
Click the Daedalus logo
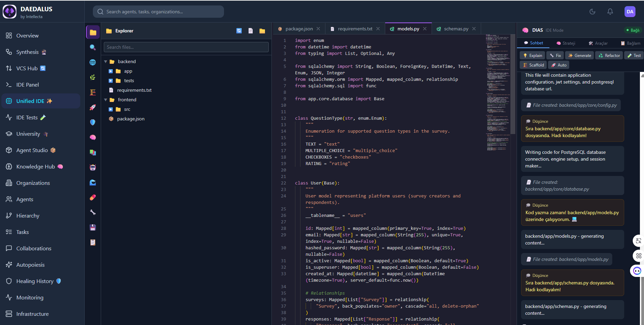(10, 12)
